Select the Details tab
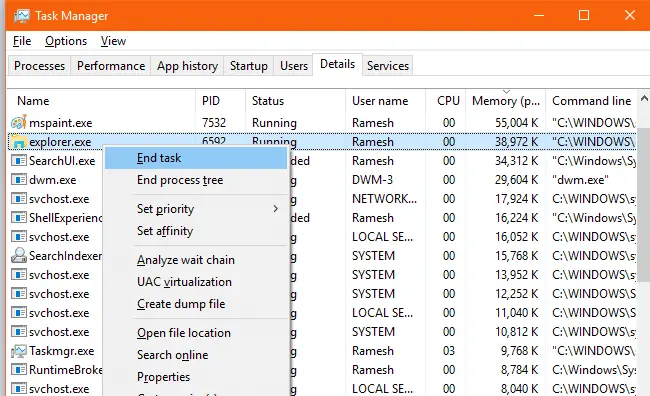Viewport: 650px width, 396px height. 337,64
